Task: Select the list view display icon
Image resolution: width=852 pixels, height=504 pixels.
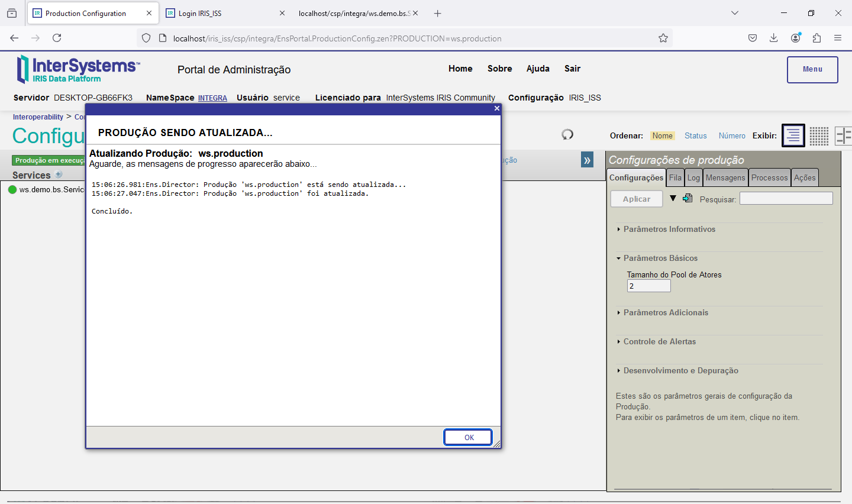Action: (x=793, y=135)
